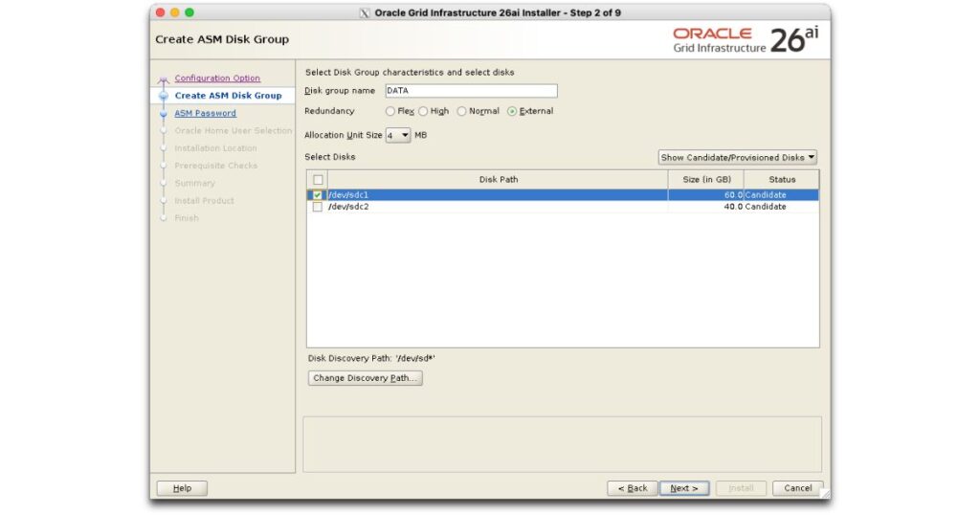Click the Status column header

tap(781, 179)
